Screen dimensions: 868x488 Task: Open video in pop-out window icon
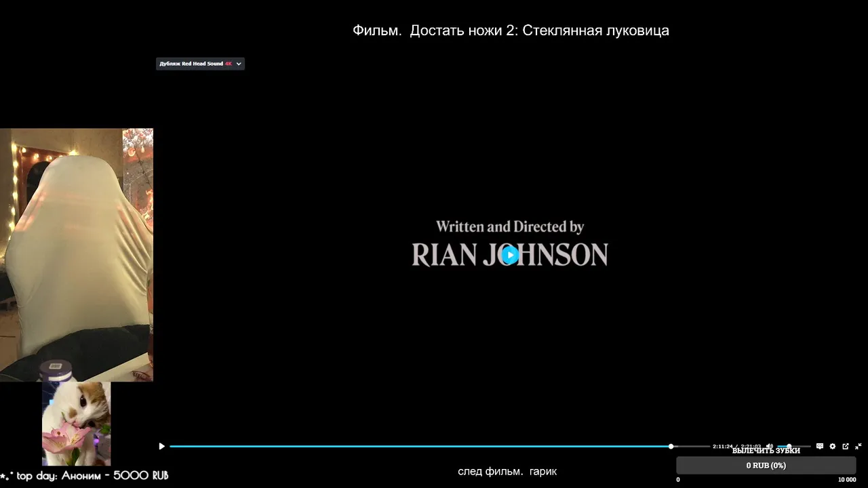(x=846, y=446)
